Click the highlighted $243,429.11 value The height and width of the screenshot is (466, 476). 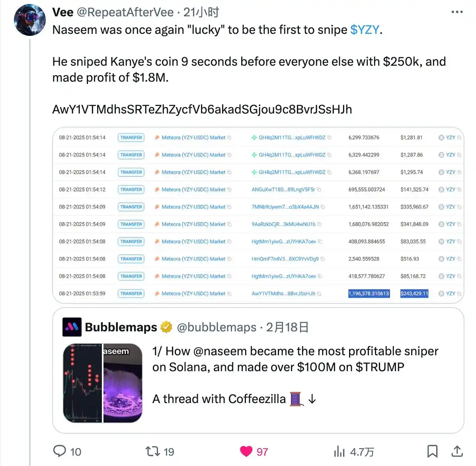[414, 294]
